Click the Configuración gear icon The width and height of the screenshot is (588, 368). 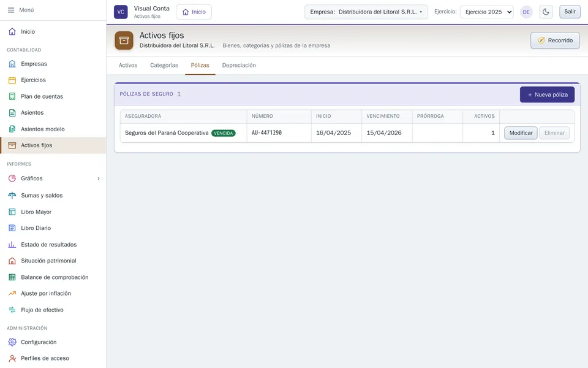click(x=12, y=342)
